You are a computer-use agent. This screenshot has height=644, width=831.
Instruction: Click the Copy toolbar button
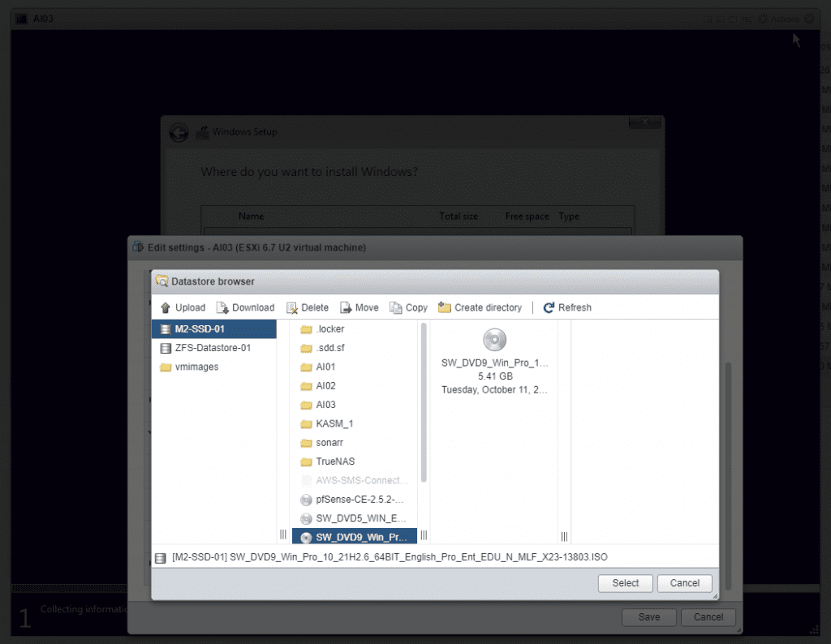pyautogui.click(x=409, y=307)
